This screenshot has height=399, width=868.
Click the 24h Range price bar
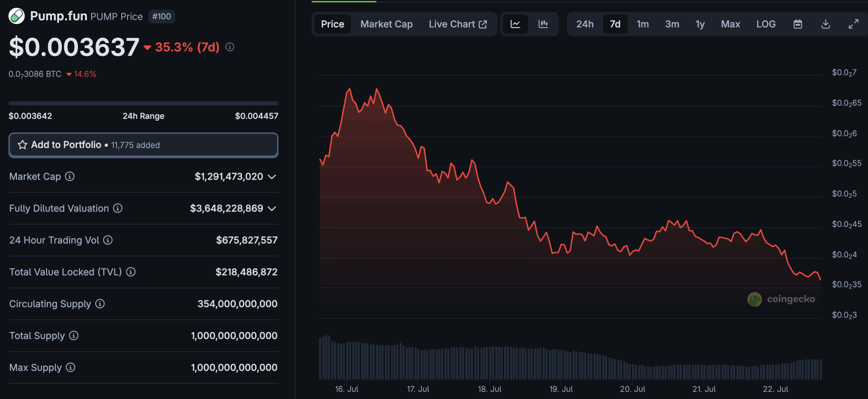tap(143, 103)
